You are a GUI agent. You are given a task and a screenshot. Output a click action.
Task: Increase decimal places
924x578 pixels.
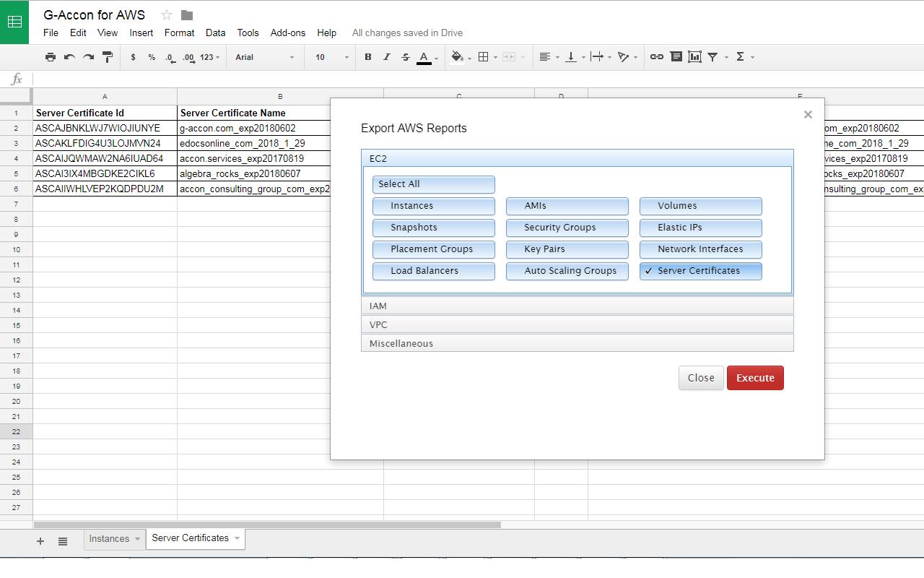click(x=188, y=57)
